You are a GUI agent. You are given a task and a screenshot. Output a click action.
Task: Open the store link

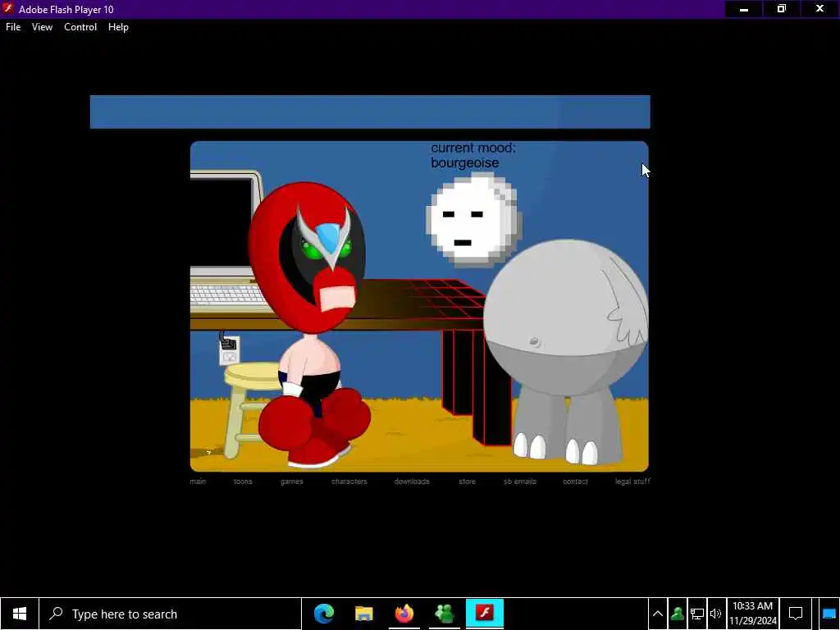coord(467,481)
